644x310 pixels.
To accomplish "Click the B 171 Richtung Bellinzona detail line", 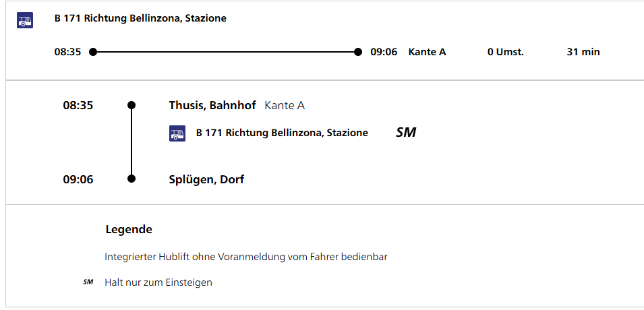I will (x=282, y=133).
